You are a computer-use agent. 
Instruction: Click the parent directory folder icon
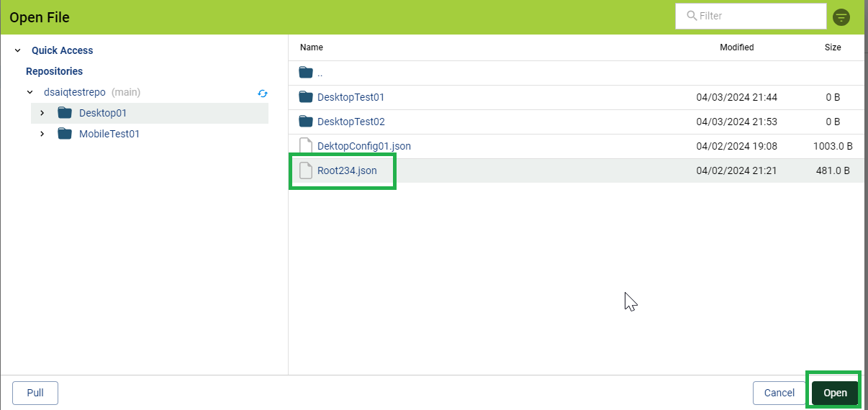pyautogui.click(x=306, y=73)
